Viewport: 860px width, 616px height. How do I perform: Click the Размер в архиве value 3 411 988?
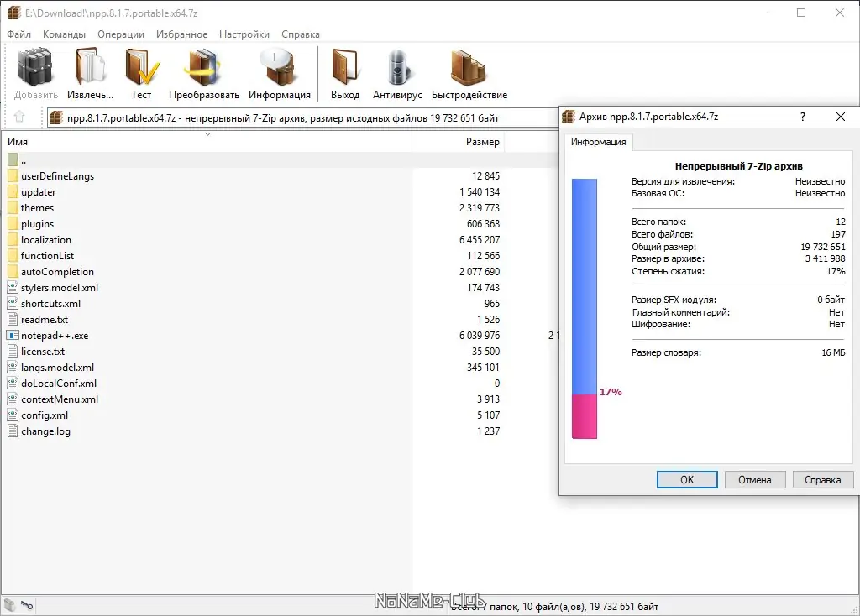pos(825,258)
